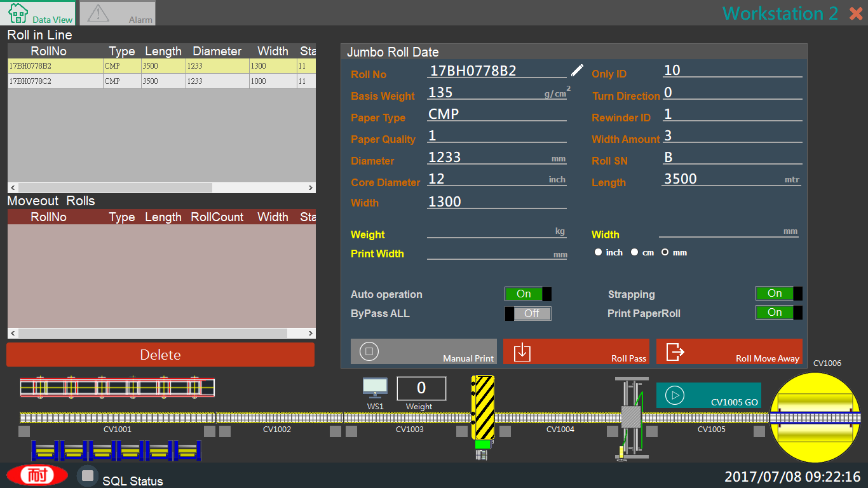Click the Roll Move Away button
The height and width of the screenshot is (488, 868).
point(729,351)
